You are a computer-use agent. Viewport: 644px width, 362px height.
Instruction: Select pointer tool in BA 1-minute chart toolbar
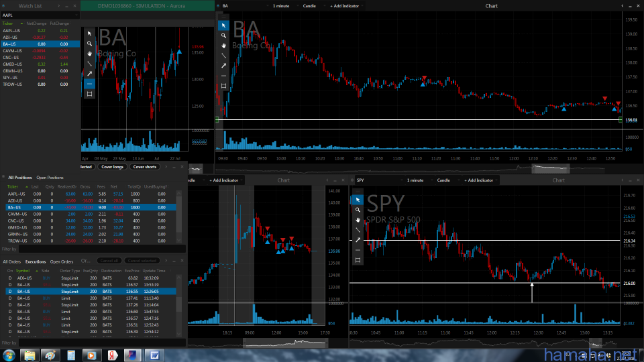click(x=223, y=25)
